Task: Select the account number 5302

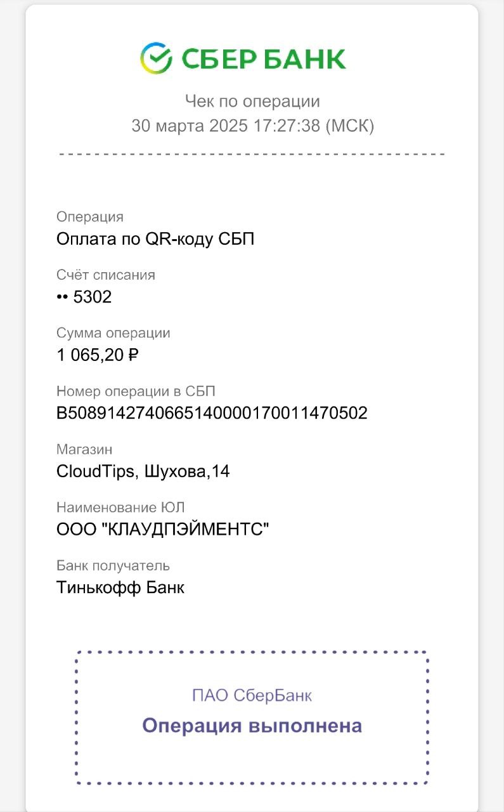Action: [93, 297]
